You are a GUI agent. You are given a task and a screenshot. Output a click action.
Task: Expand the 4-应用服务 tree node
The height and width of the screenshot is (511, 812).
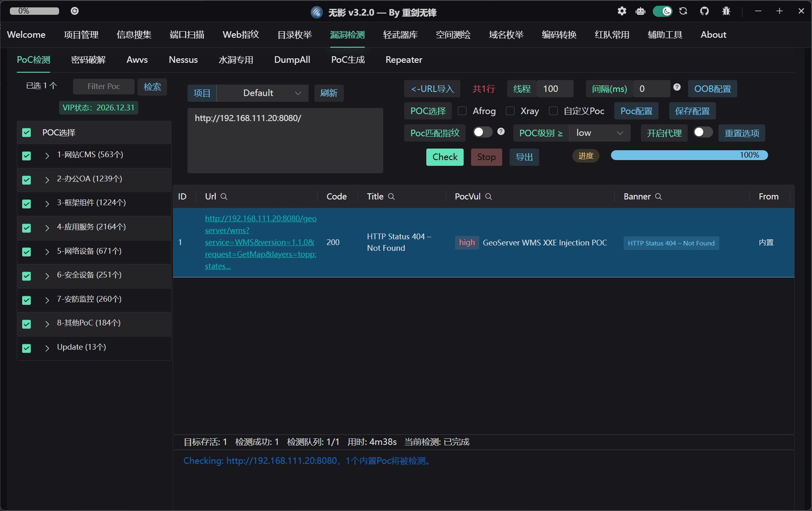click(x=47, y=228)
